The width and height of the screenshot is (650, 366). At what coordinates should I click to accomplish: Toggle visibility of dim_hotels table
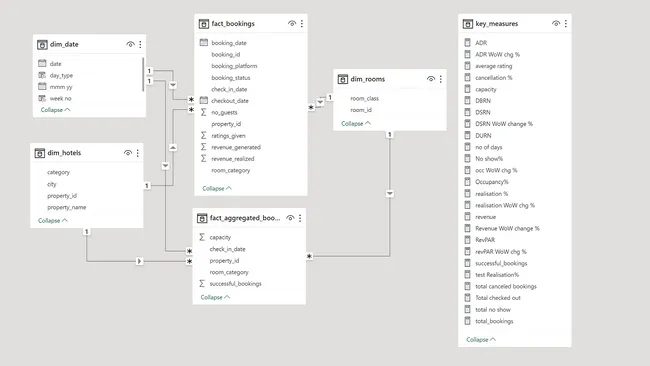point(128,153)
